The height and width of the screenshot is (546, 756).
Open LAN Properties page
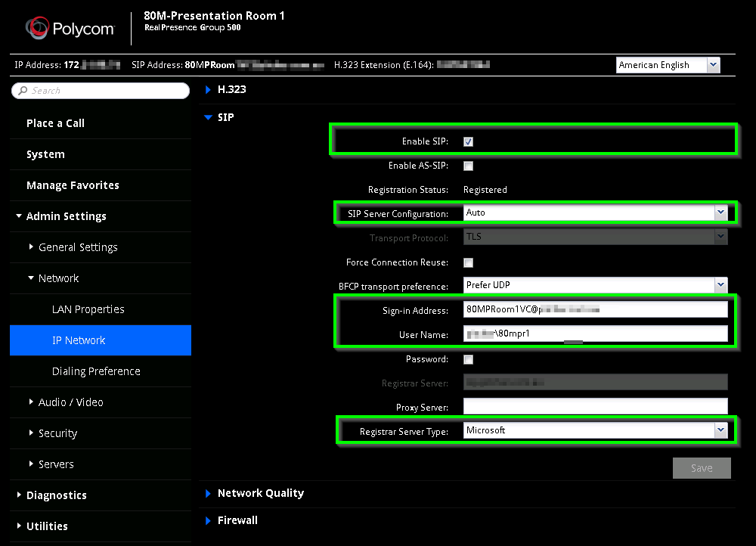(88, 309)
